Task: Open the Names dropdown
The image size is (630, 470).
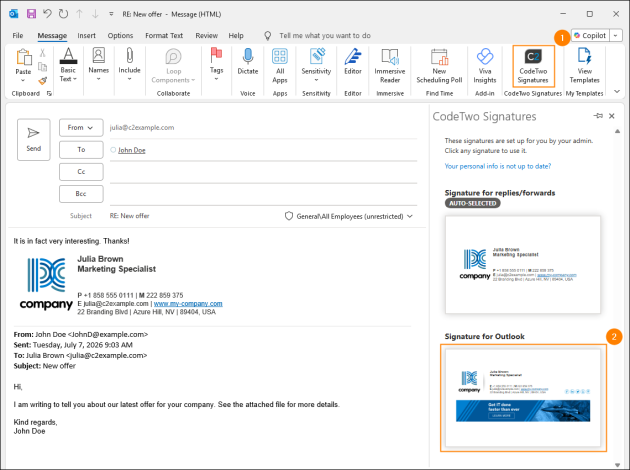Action: [x=98, y=64]
